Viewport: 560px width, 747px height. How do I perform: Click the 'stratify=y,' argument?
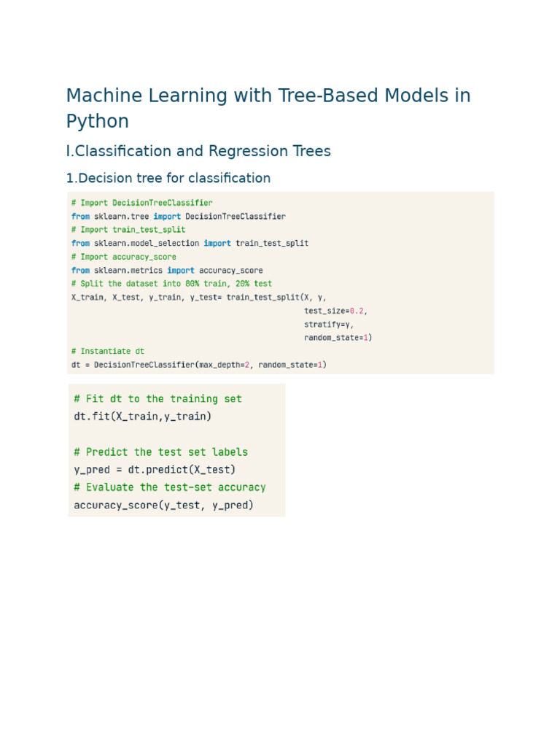[x=329, y=325]
